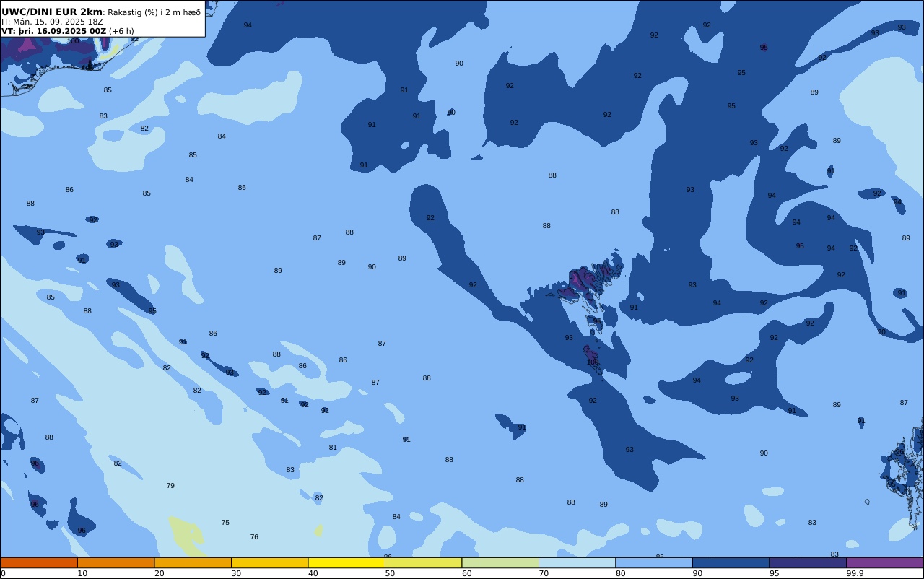The width and height of the screenshot is (924, 579).
Task: Click the '(+6 h)' forecast offset text
Action: (x=121, y=31)
